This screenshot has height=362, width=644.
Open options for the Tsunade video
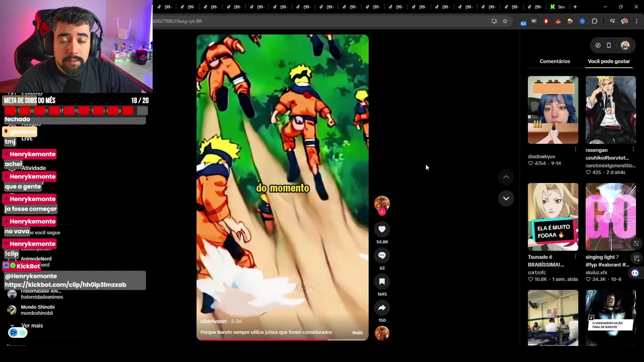click(x=576, y=256)
